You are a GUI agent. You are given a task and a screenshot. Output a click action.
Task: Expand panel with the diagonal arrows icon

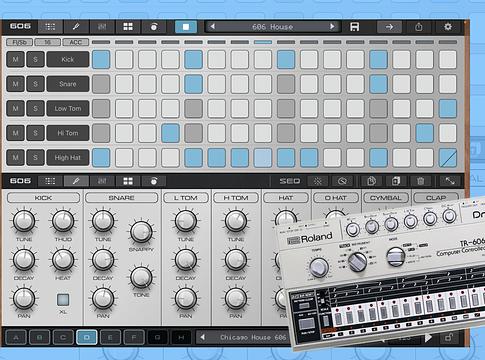(x=450, y=181)
